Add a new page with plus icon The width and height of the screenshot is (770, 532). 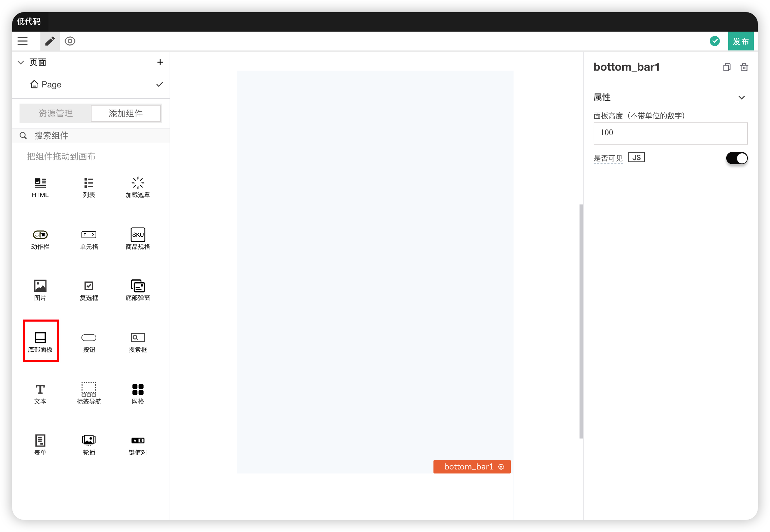click(160, 63)
